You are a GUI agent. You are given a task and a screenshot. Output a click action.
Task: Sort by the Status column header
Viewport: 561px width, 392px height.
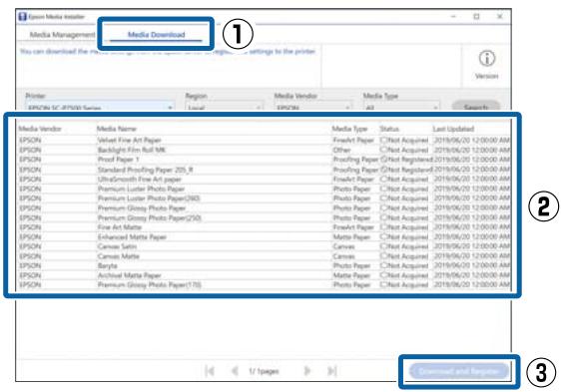click(389, 129)
